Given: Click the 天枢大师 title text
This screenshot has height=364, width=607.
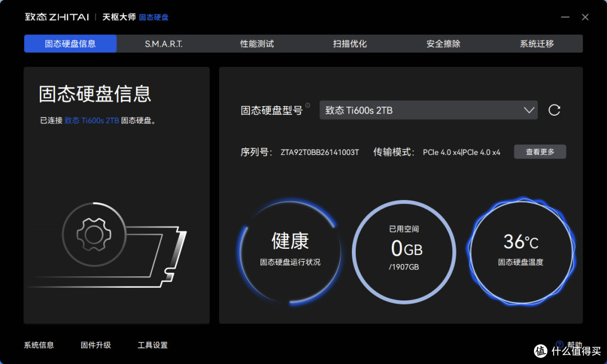Looking at the screenshot, I should (119, 17).
